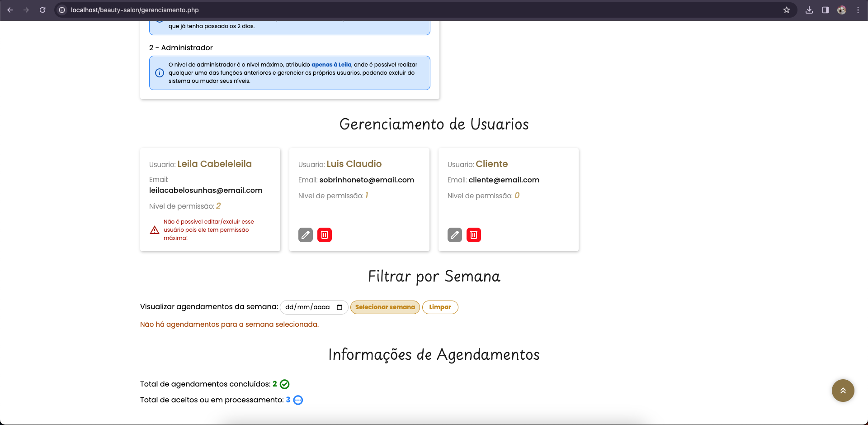Select email leilacabelosunhas@email.com
Viewport: 868px width, 425px height.
point(206,191)
